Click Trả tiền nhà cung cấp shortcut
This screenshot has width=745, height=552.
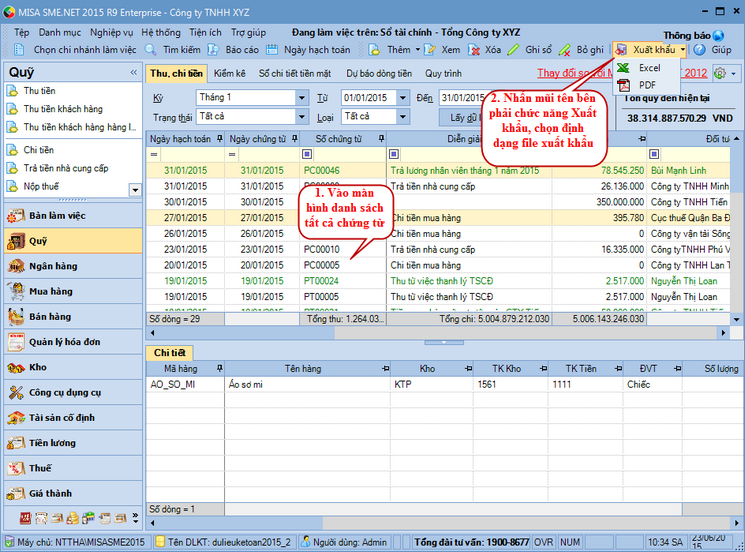click(x=66, y=168)
